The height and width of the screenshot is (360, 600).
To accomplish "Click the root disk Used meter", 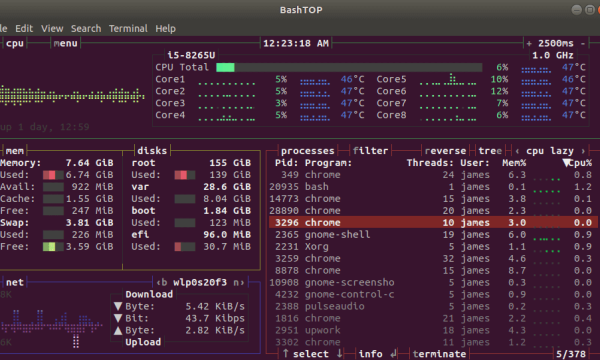I will pos(185,175).
